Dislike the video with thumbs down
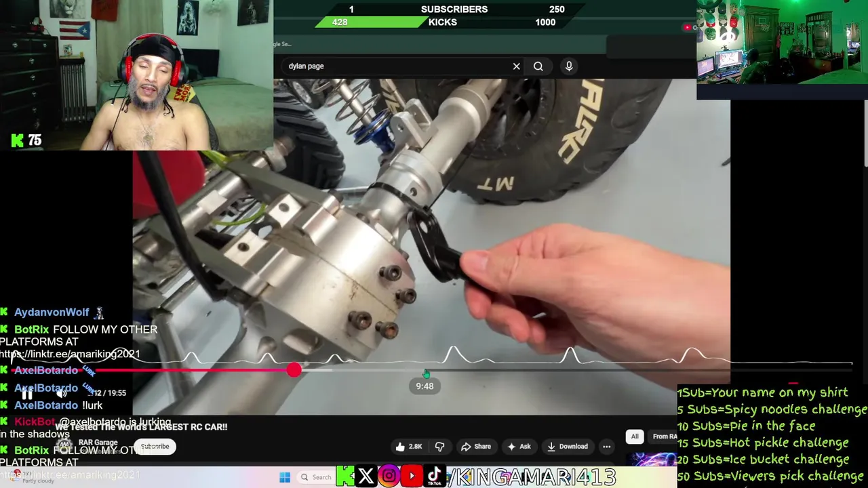Image resolution: width=868 pixels, height=488 pixels. point(439,447)
